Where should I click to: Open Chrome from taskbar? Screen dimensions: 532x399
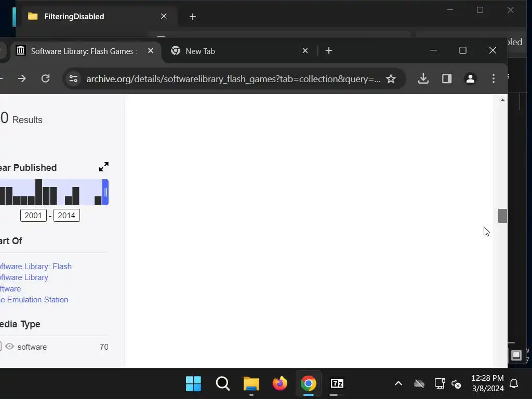point(309,383)
